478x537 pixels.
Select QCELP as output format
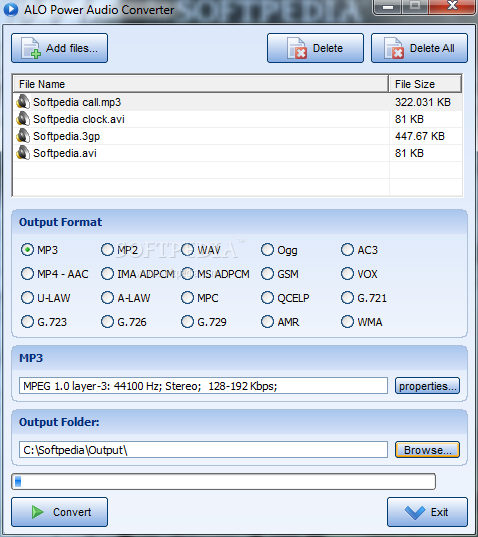click(285, 298)
